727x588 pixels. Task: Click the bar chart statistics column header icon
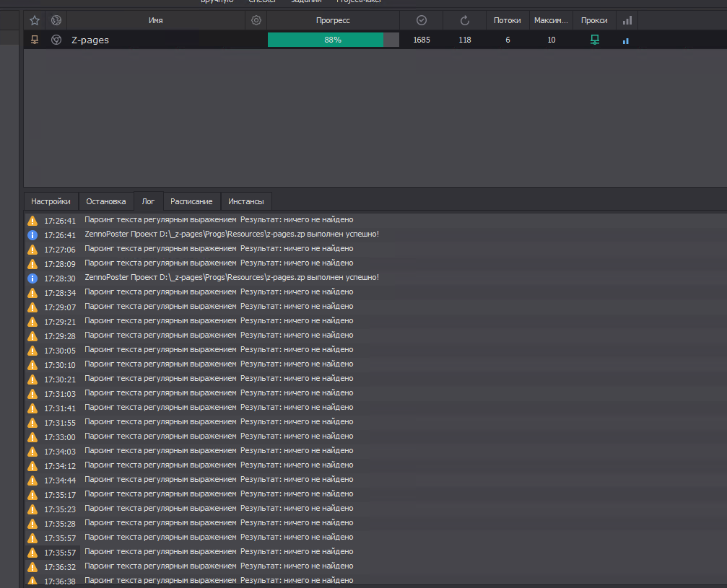(x=627, y=20)
